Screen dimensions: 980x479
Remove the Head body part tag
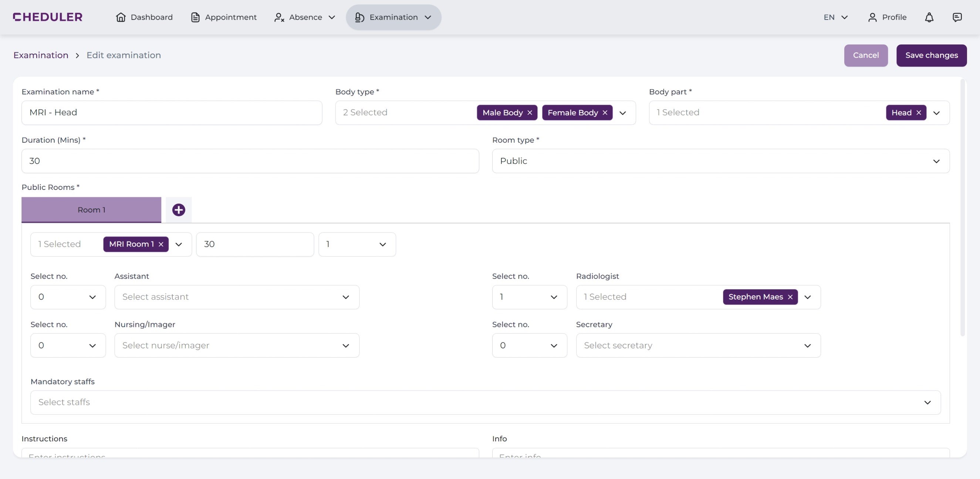[x=918, y=113]
